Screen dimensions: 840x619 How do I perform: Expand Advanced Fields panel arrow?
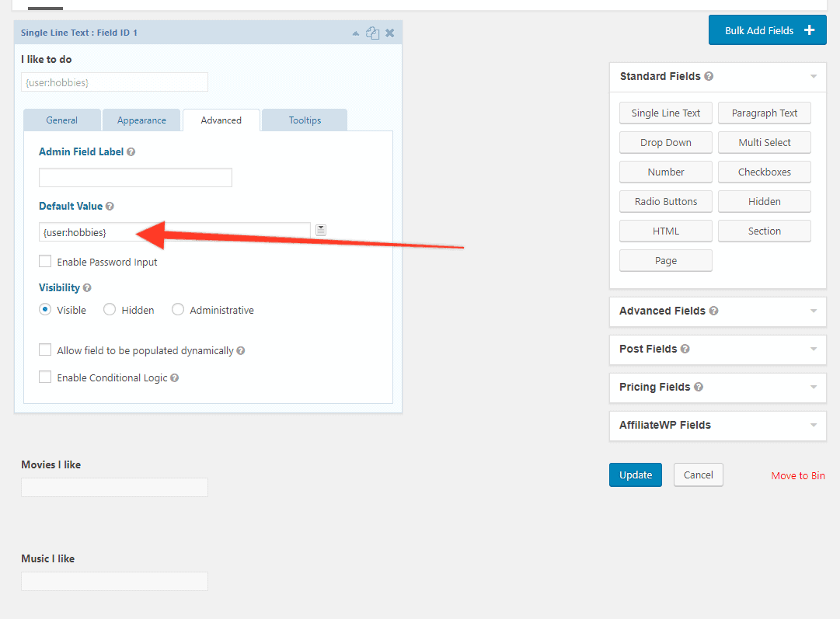coord(814,311)
